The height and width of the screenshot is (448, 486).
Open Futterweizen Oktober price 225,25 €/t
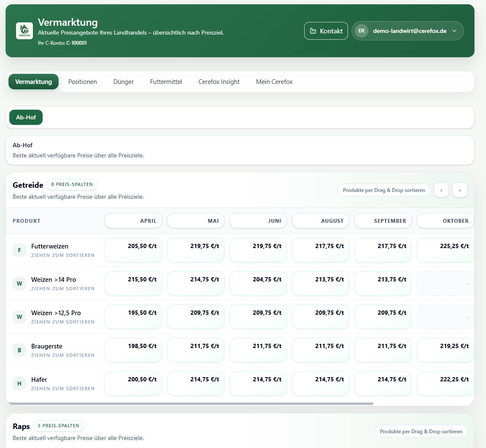pos(445,250)
